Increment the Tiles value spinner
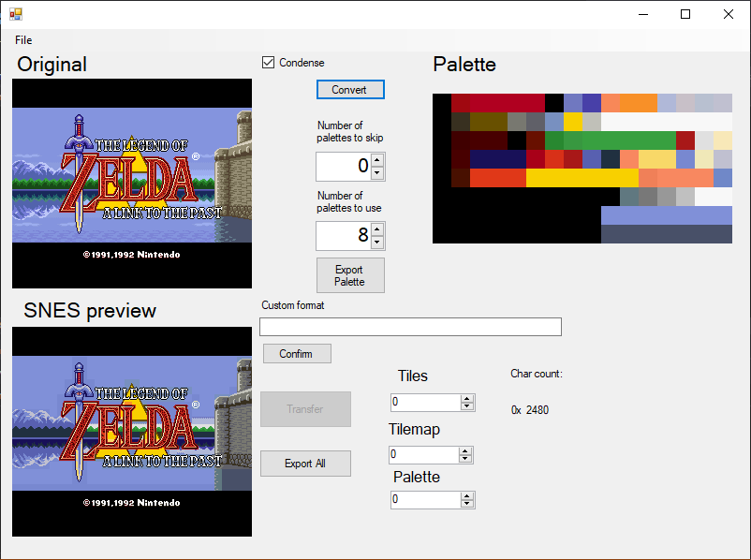This screenshot has height=560, width=751. tap(466, 398)
